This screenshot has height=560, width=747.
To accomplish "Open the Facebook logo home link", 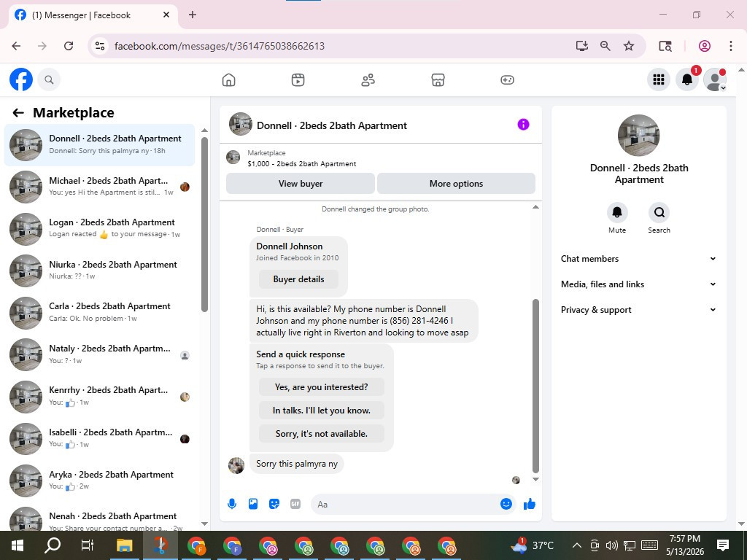I will [x=21, y=79].
